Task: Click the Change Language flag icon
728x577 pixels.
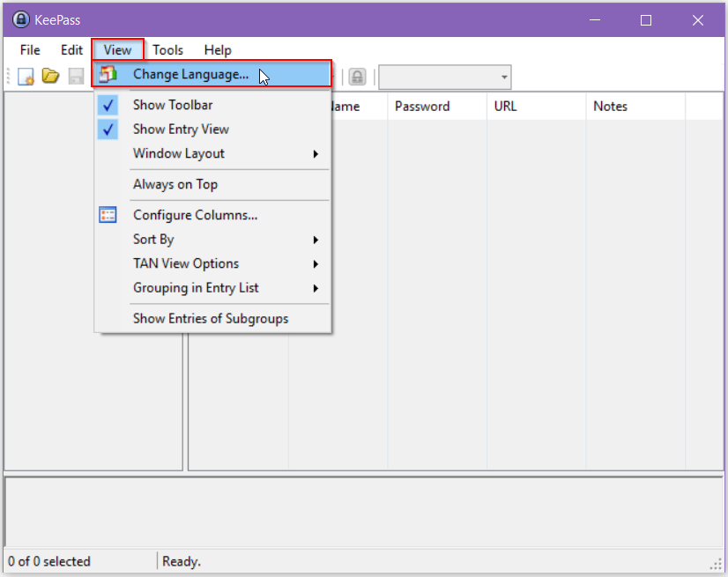Action: pos(108,74)
